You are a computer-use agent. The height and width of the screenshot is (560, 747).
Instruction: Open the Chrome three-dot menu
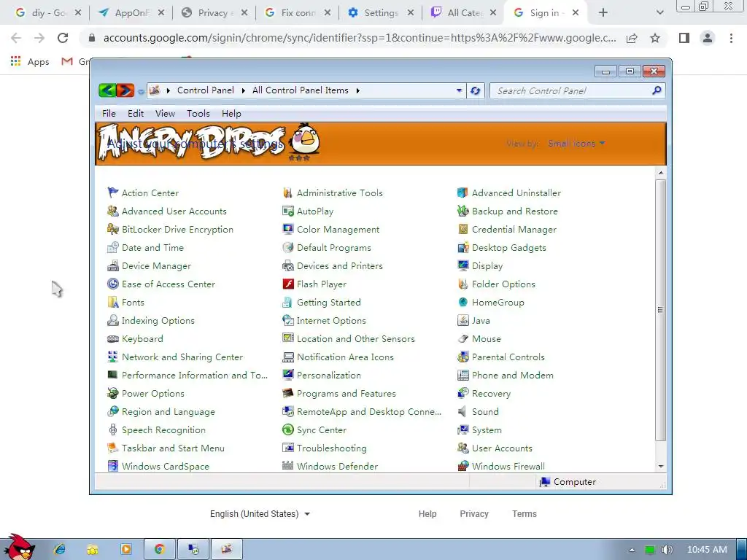pos(731,38)
